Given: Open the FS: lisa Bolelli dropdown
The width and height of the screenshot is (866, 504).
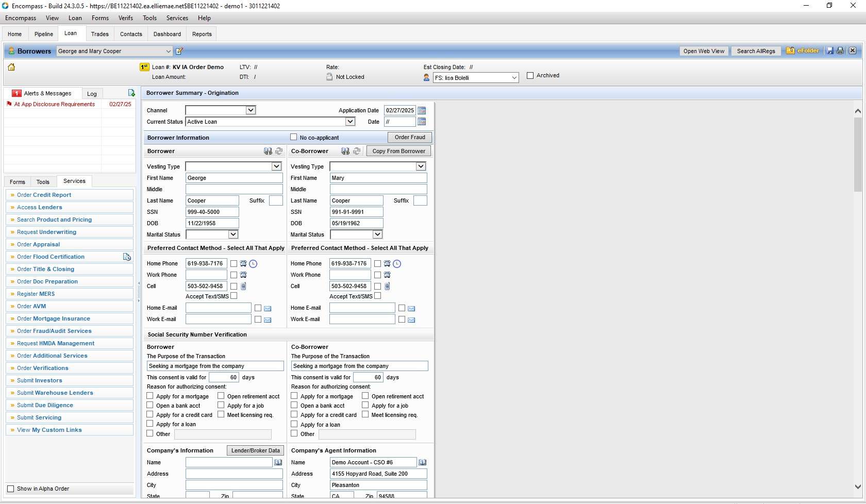Looking at the screenshot, I should click(514, 78).
